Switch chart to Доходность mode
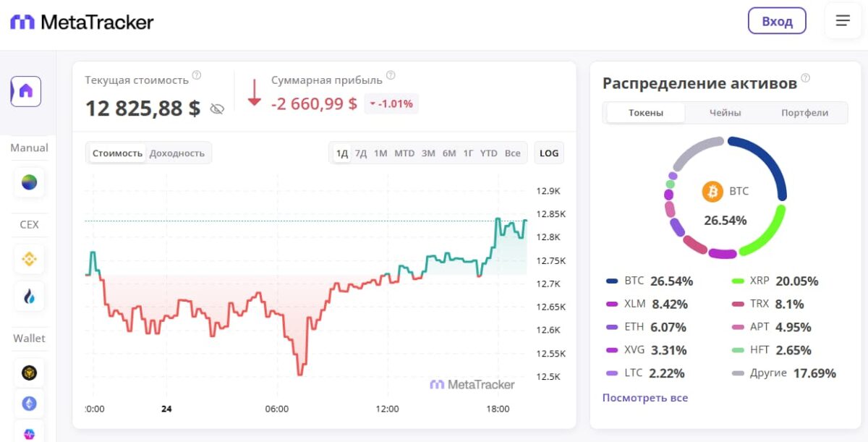This screenshot has width=868, height=442. (176, 153)
